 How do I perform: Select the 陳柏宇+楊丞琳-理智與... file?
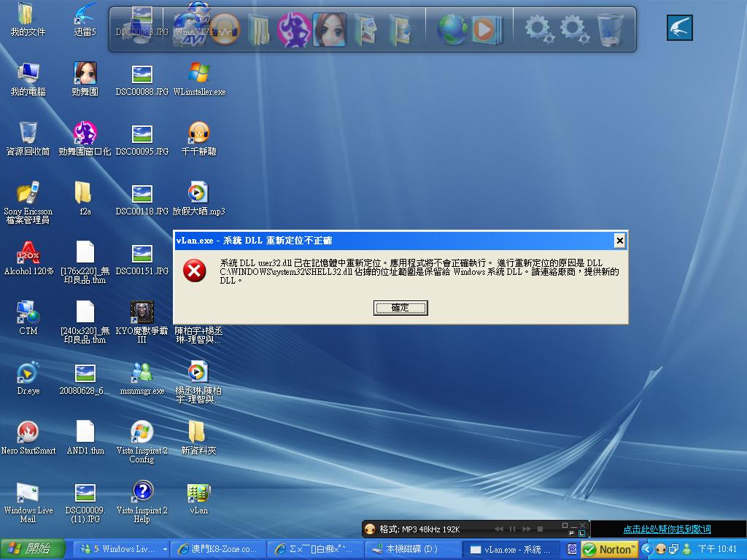coord(198,335)
